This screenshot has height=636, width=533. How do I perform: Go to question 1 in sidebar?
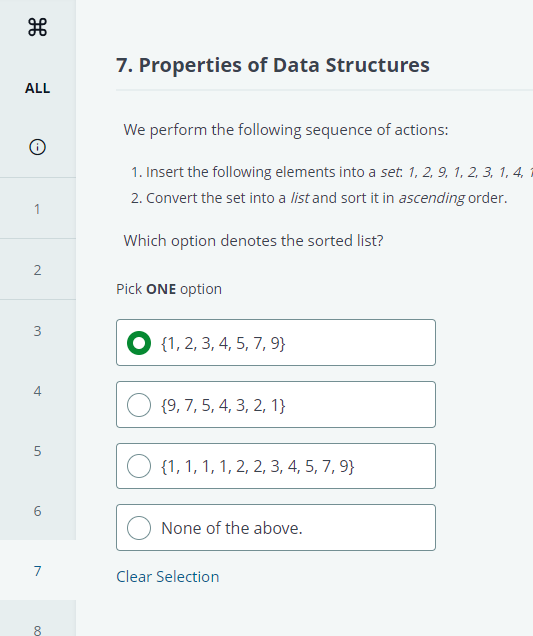pyautogui.click(x=37, y=208)
